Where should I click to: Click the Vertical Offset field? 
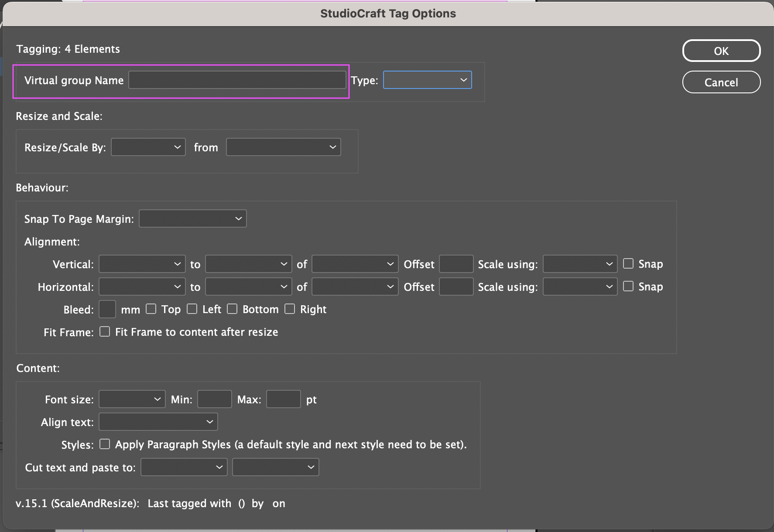(456, 264)
